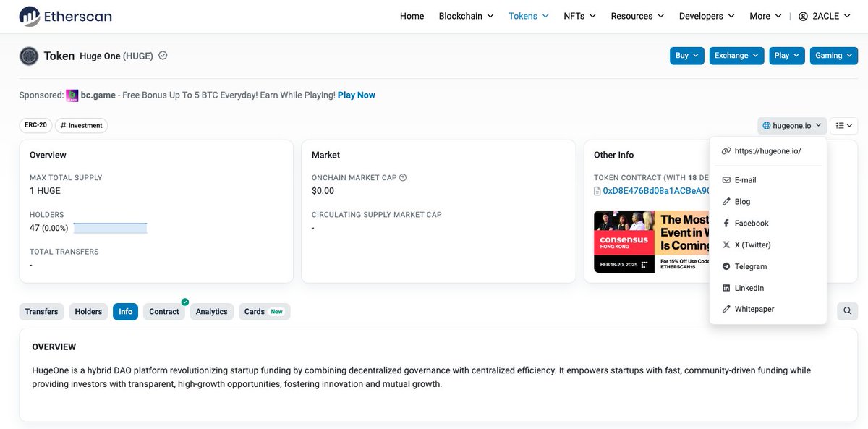Click the green verified check on Contract tab
The image size is (868, 429).
[184, 302]
